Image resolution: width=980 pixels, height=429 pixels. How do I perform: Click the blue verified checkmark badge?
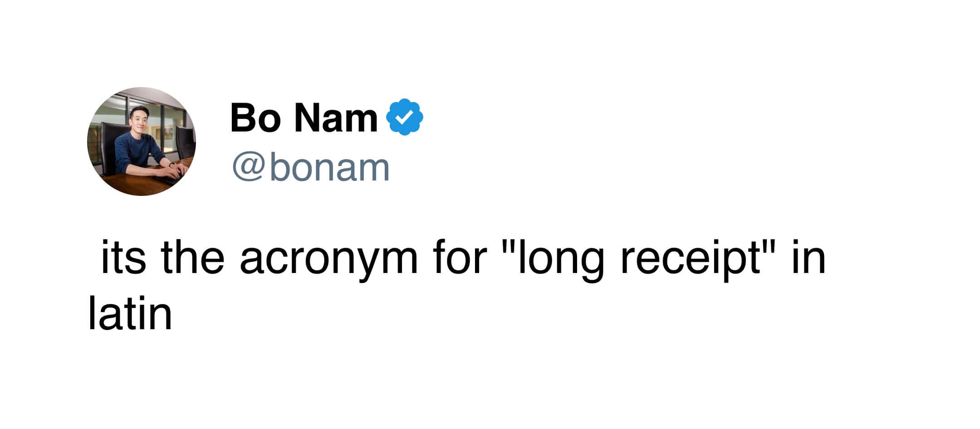[404, 117]
